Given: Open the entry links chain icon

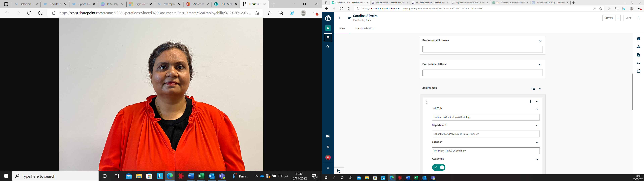Looking at the screenshot, I should pyautogui.click(x=638, y=63).
